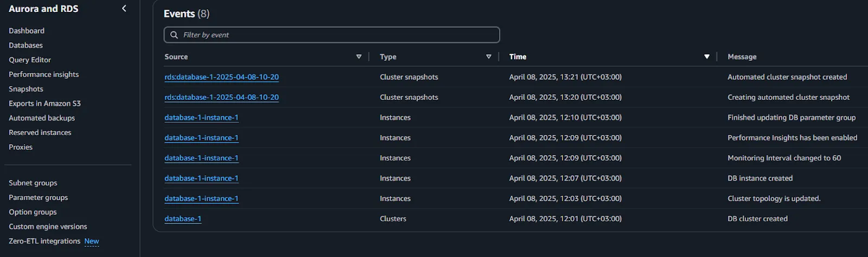
Task: Click 'Cluster snapshots' type in 13:21 row
Action: pos(409,77)
